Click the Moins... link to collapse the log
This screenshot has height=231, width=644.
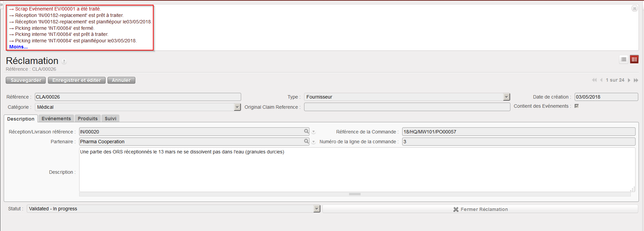coord(18,47)
